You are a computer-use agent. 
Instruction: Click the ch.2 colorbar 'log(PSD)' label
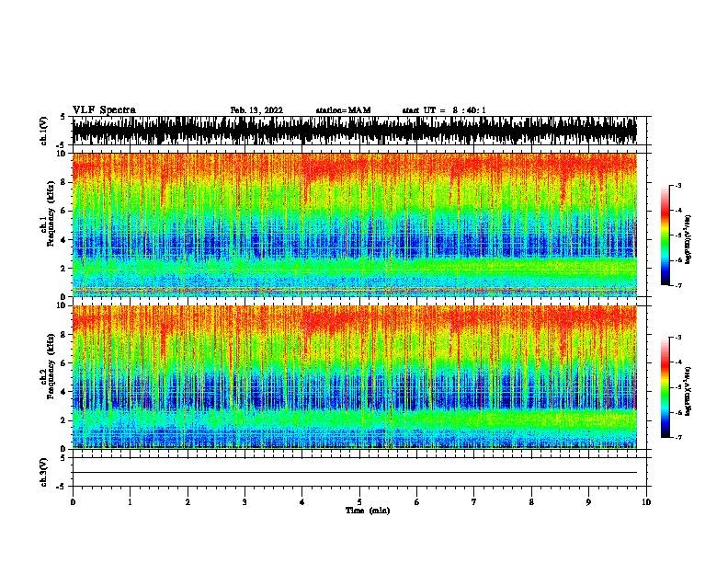click(688, 391)
